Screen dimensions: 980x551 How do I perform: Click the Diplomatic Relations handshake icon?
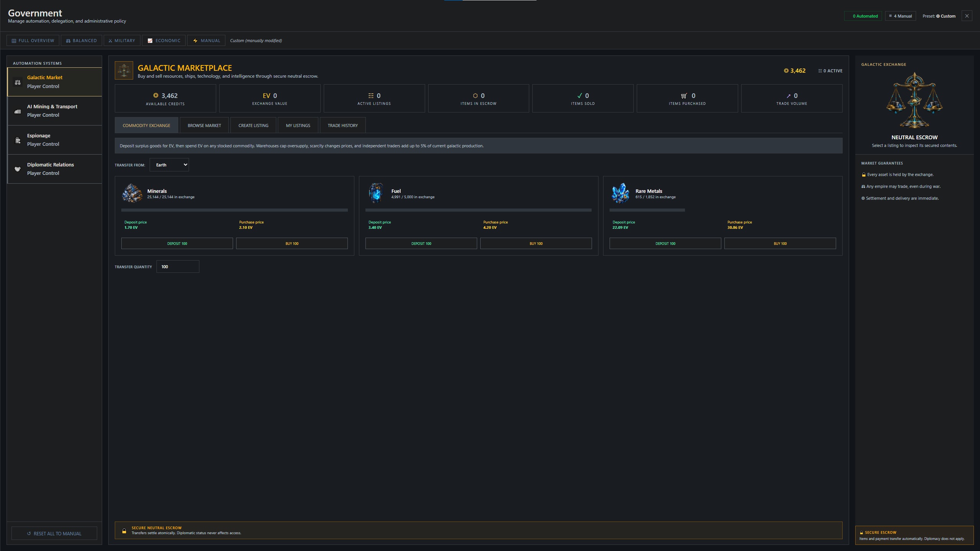[18, 169]
